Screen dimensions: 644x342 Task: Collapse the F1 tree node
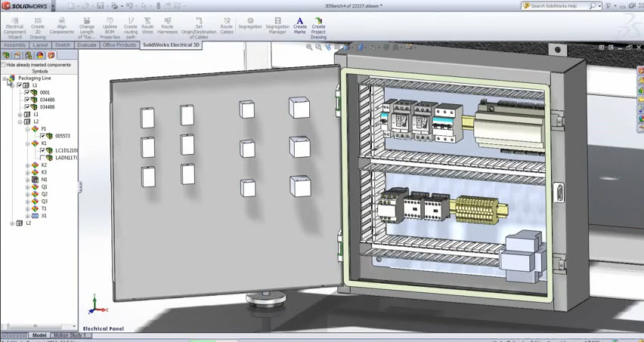(x=27, y=129)
